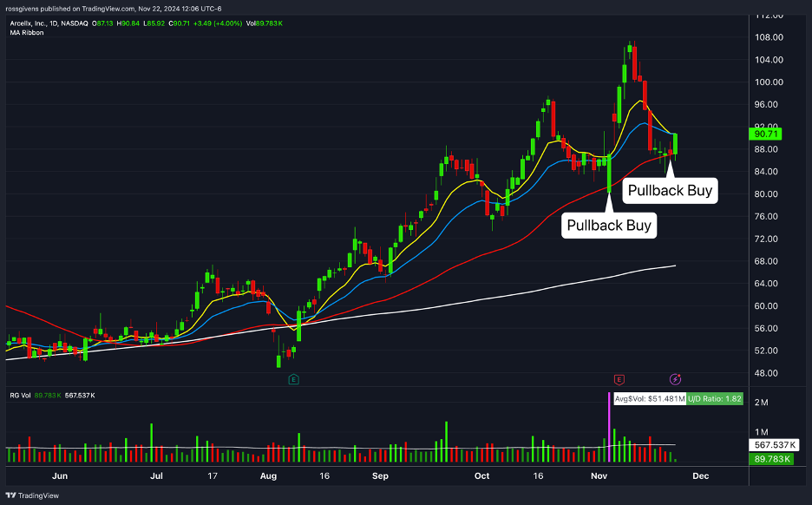This screenshot has height=505, width=812.
Task: Click the green 89.783K volume axis tag
Action: tap(771, 459)
